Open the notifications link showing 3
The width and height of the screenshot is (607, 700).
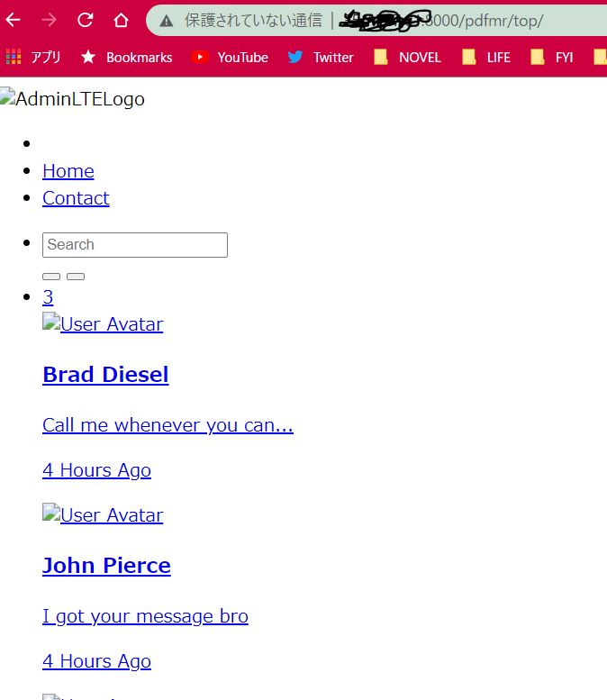coord(48,297)
